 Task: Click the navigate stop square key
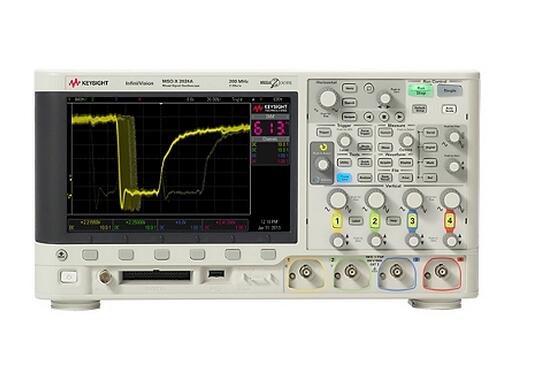(384, 116)
